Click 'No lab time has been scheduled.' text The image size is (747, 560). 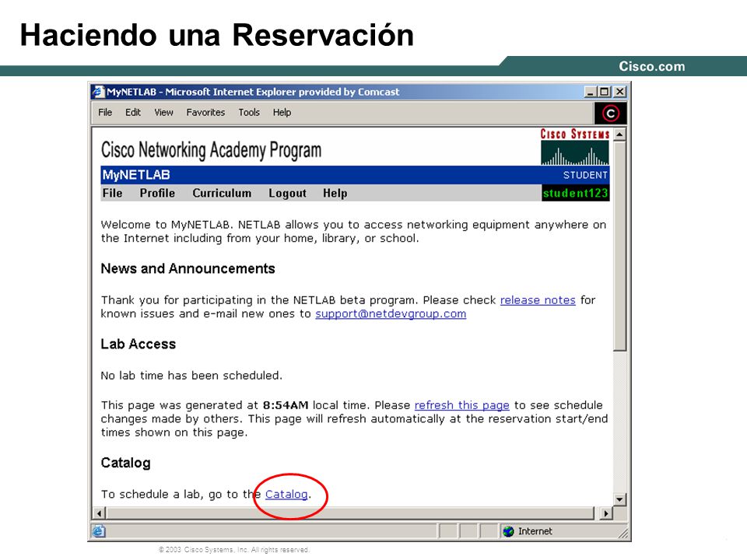(x=191, y=376)
